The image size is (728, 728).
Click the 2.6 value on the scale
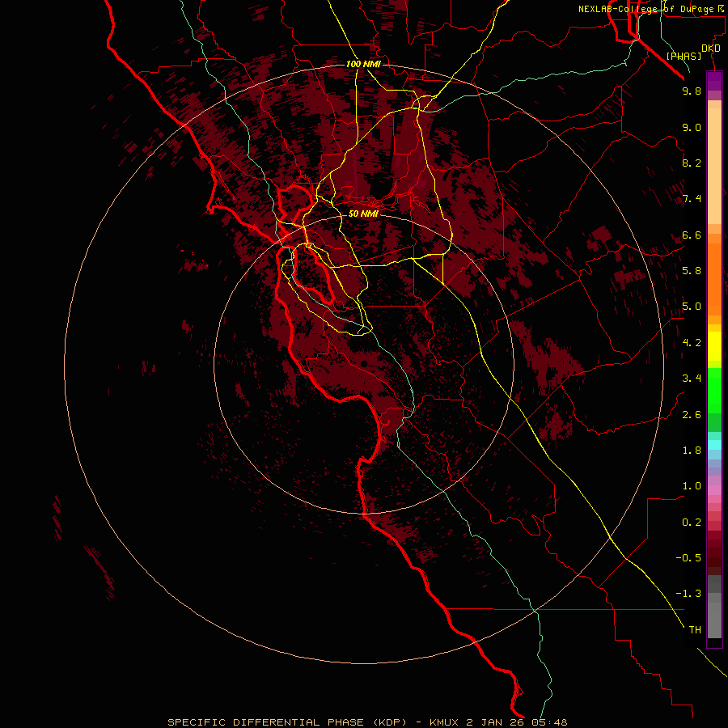point(692,415)
